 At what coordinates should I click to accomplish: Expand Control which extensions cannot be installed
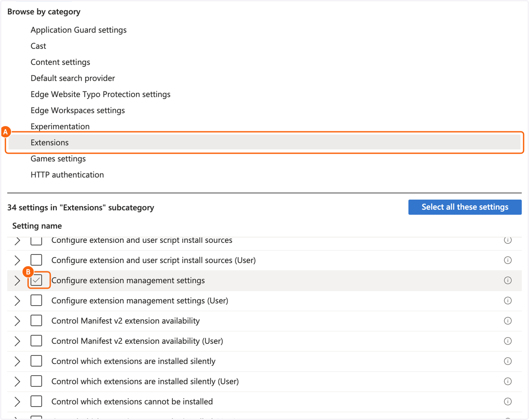(x=17, y=401)
